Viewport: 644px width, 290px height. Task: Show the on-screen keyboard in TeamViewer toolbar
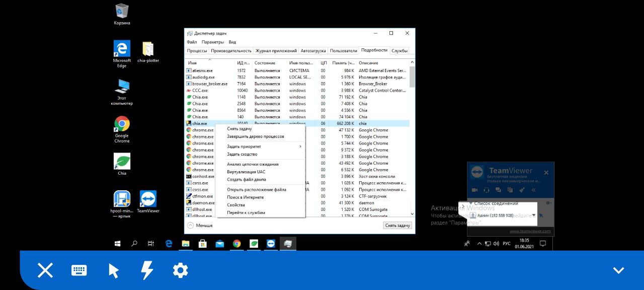(x=79, y=270)
